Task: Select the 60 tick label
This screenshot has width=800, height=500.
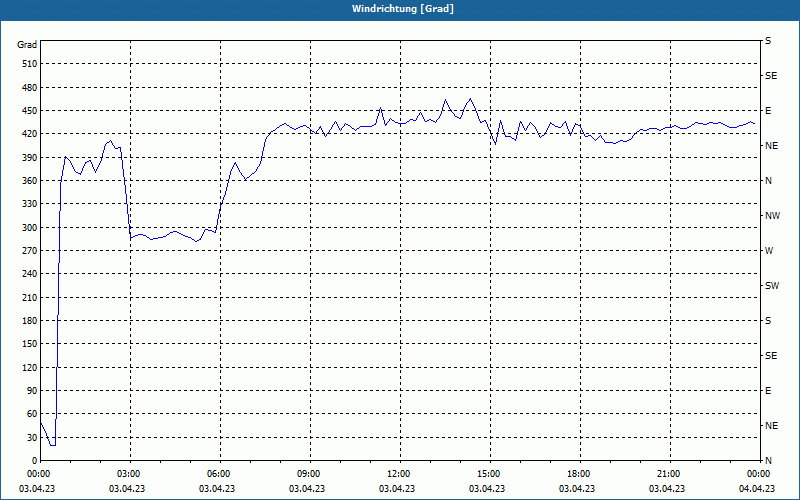Action: 32,414
